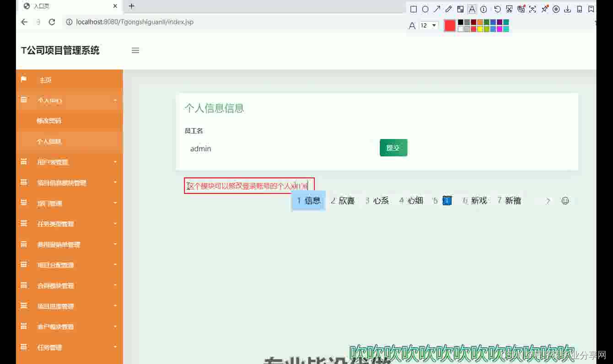
Task: Expand the 项目进度管理 menu arrow
Action: pos(115,306)
